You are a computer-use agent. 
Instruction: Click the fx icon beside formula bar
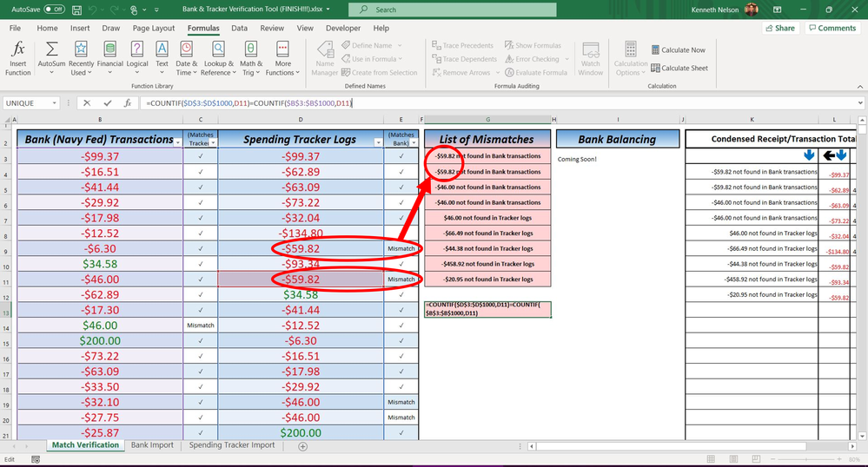click(x=128, y=103)
